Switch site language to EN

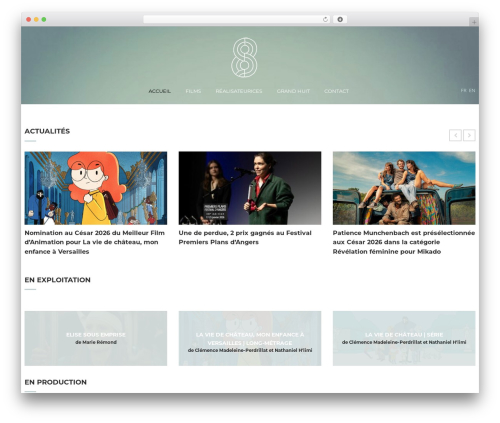(x=472, y=90)
